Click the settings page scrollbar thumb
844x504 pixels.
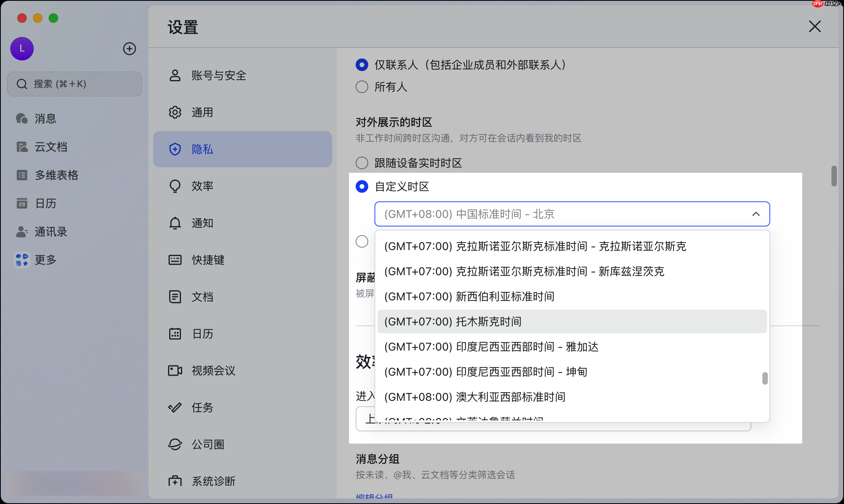click(x=834, y=176)
